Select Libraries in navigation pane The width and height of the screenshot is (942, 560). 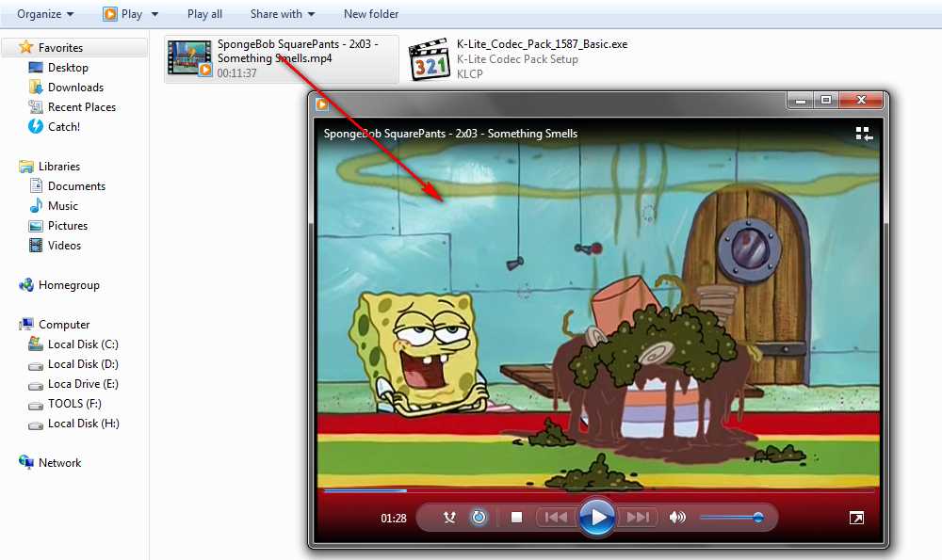58,167
